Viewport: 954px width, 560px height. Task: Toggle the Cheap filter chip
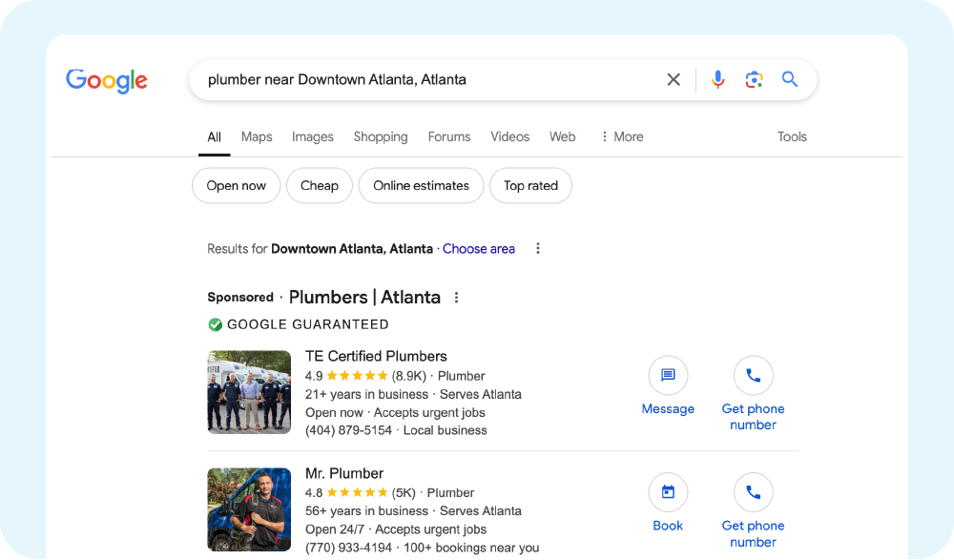319,185
